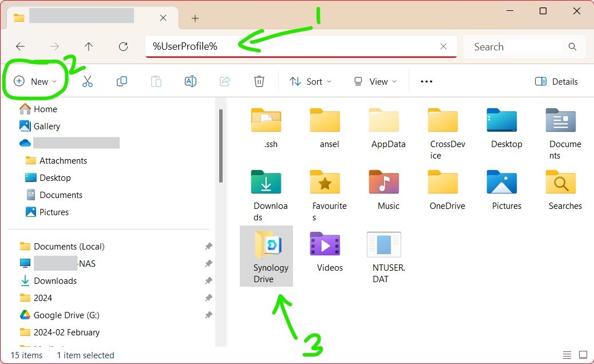Unpin the Downloads quick access entry

tap(208, 280)
